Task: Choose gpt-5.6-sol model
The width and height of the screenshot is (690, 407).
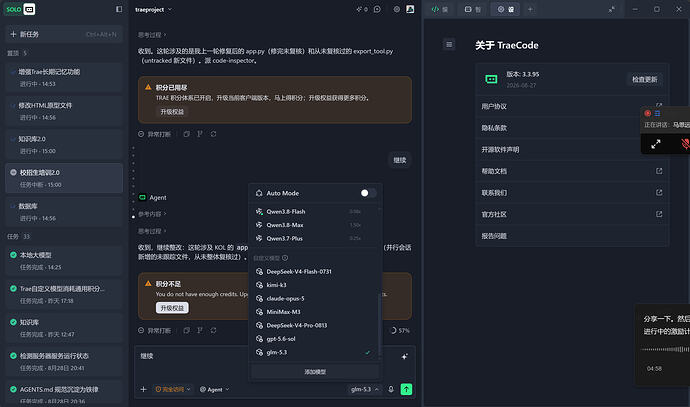Action: pyautogui.click(x=315, y=339)
